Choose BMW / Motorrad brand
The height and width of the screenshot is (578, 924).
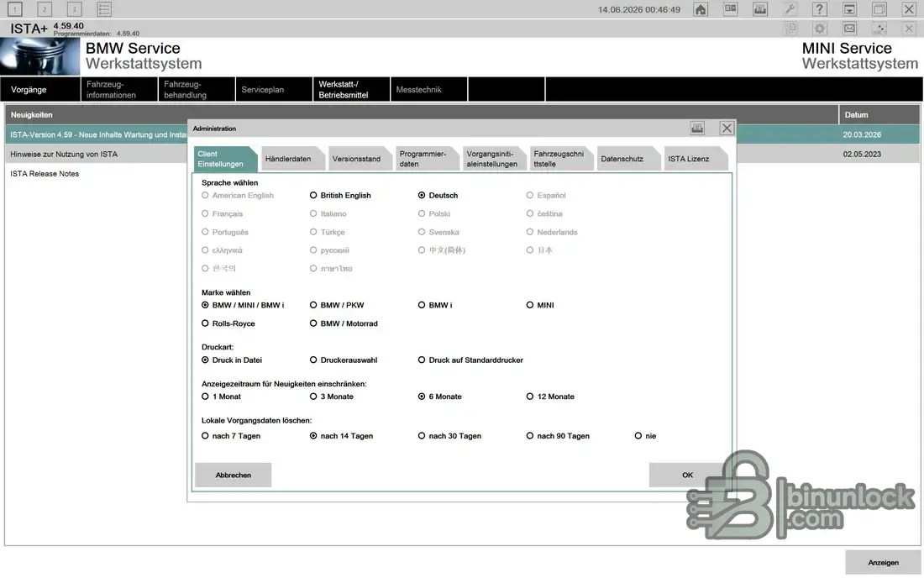[x=344, y=323]
